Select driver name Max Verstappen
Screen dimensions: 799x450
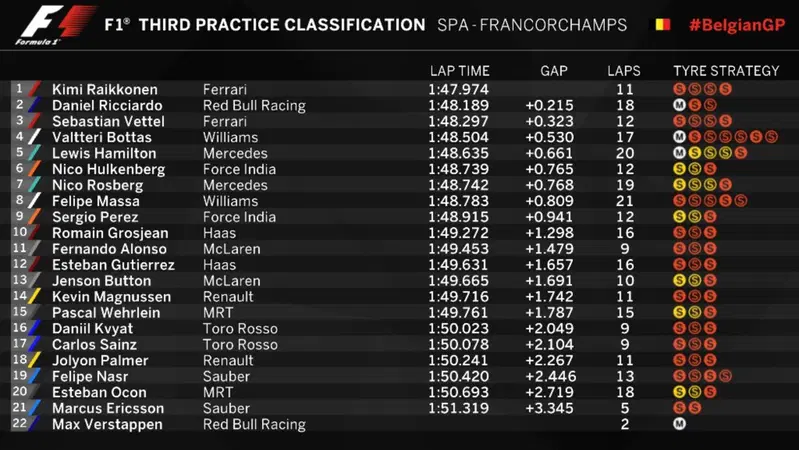(108, 424)
